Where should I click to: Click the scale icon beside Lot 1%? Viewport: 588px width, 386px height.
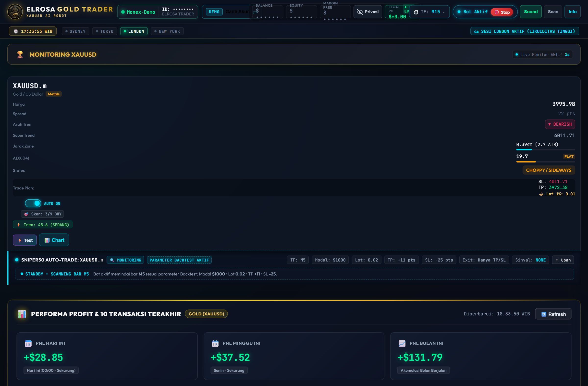(x=541, y=194)
